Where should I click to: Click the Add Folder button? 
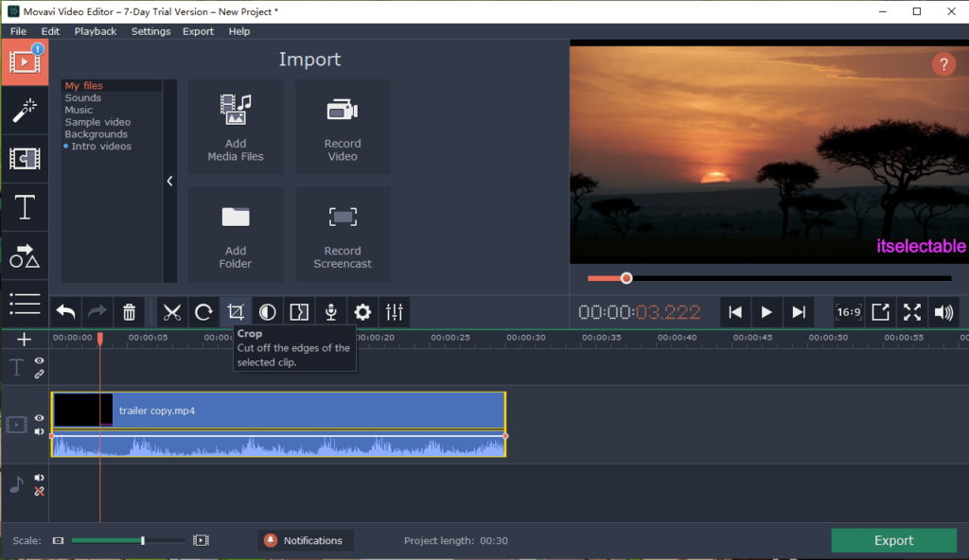point(236,235)
